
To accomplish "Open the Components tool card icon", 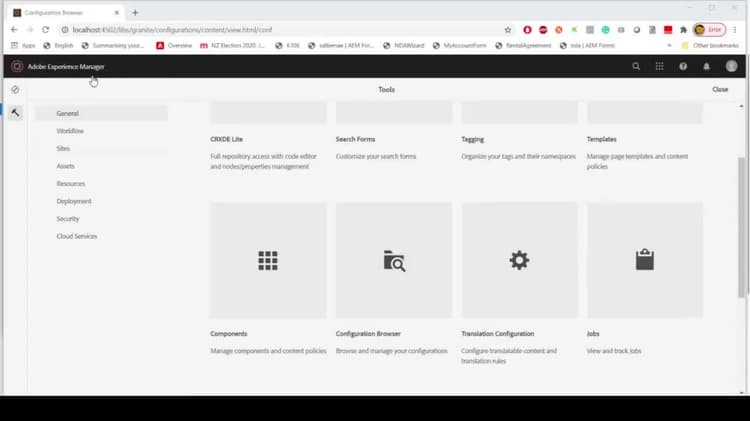I will pyautogui.click(x=268, y=261).
